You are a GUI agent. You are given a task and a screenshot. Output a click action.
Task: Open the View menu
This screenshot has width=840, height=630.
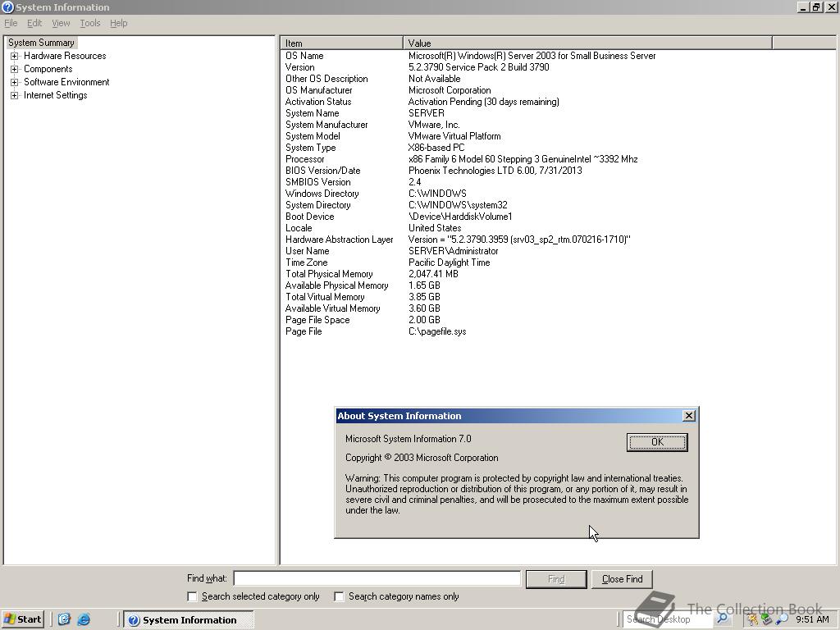click(x=61, y=23)
